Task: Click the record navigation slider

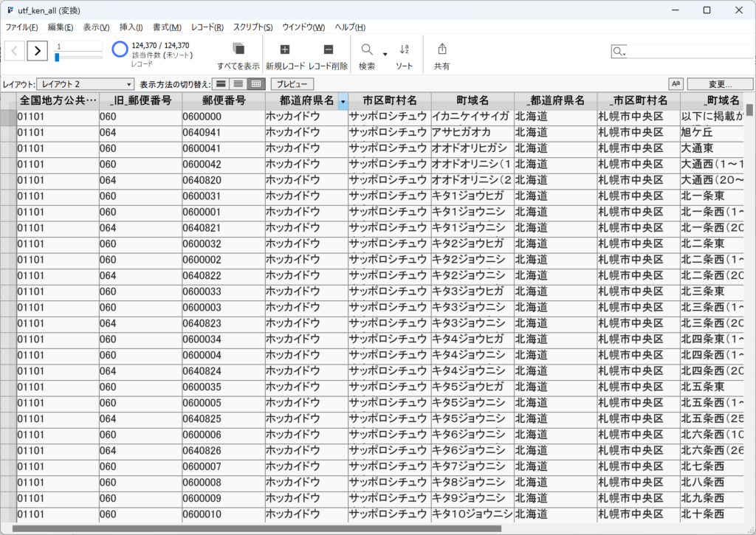Action: coord(79,57)
